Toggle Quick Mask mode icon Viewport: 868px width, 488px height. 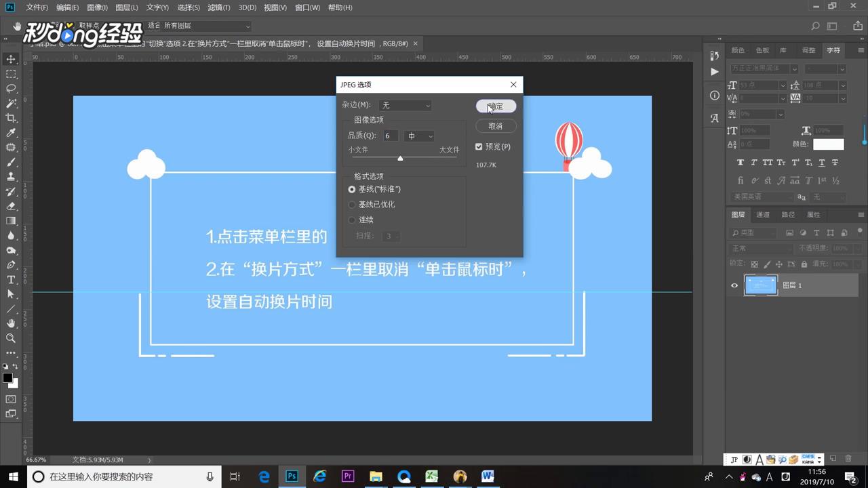point(11,399)
